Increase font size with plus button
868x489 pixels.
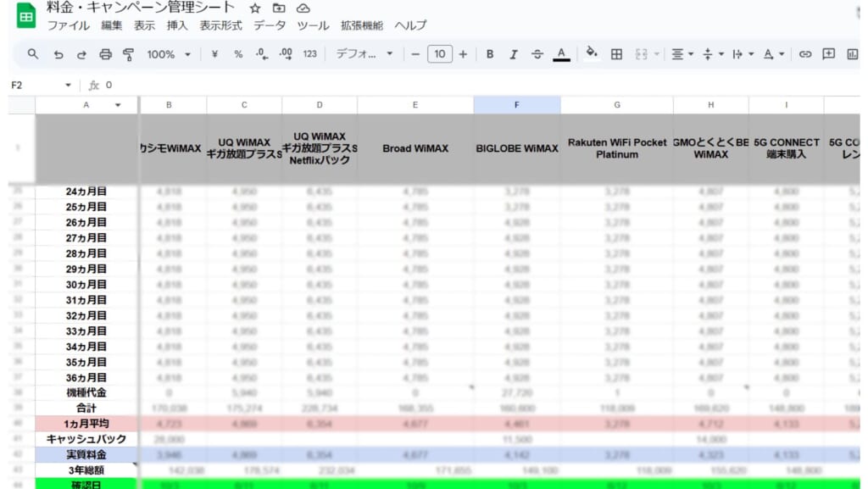[463, 54]
